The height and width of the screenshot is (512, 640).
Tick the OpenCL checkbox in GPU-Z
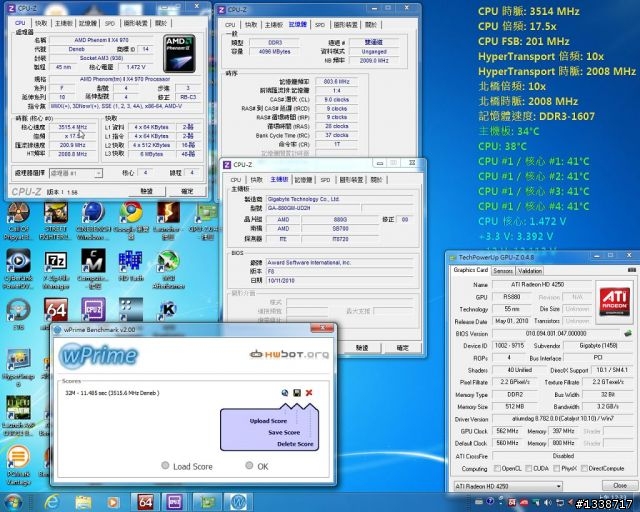(497, 468)
